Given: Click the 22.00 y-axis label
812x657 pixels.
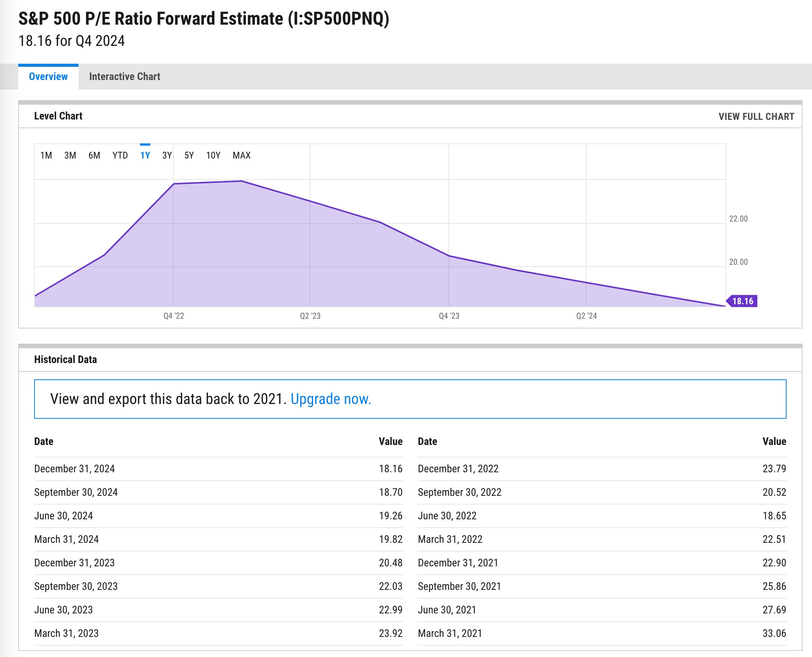Looking at the screenshot, I should [738, 219].
